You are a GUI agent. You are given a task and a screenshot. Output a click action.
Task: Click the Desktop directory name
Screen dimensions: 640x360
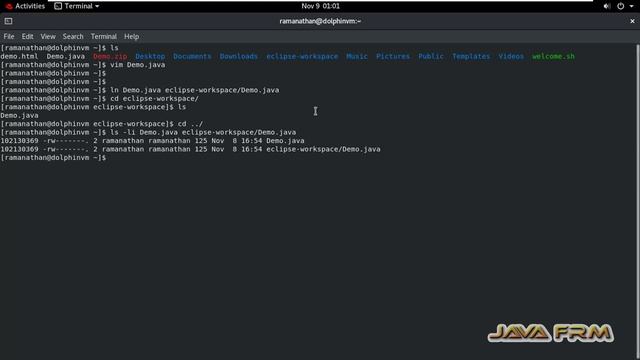pyautogui.click(x=150, y=56)
